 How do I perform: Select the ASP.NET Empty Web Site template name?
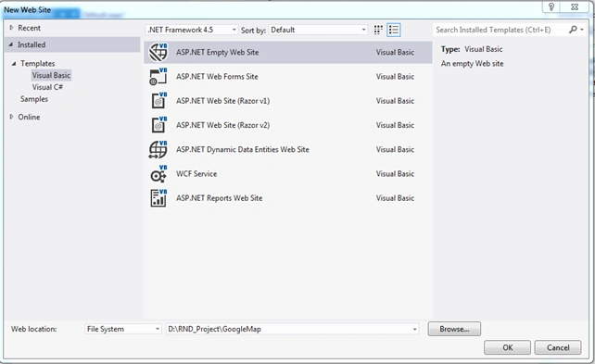[x=218, y=52]
